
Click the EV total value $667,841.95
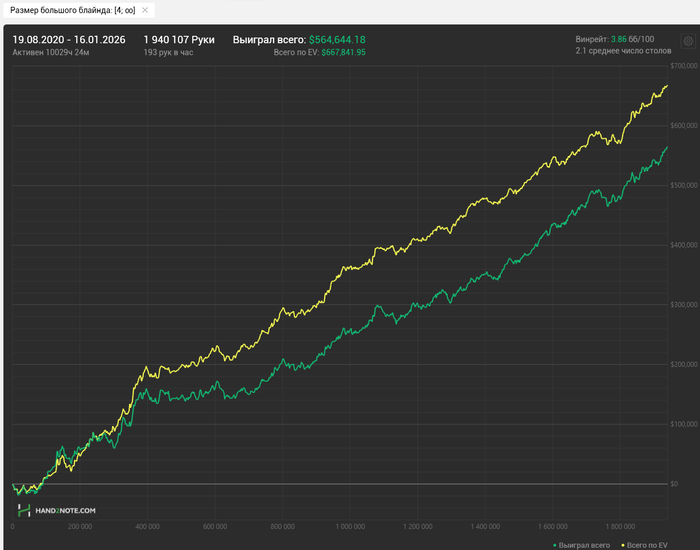point(343,52)
